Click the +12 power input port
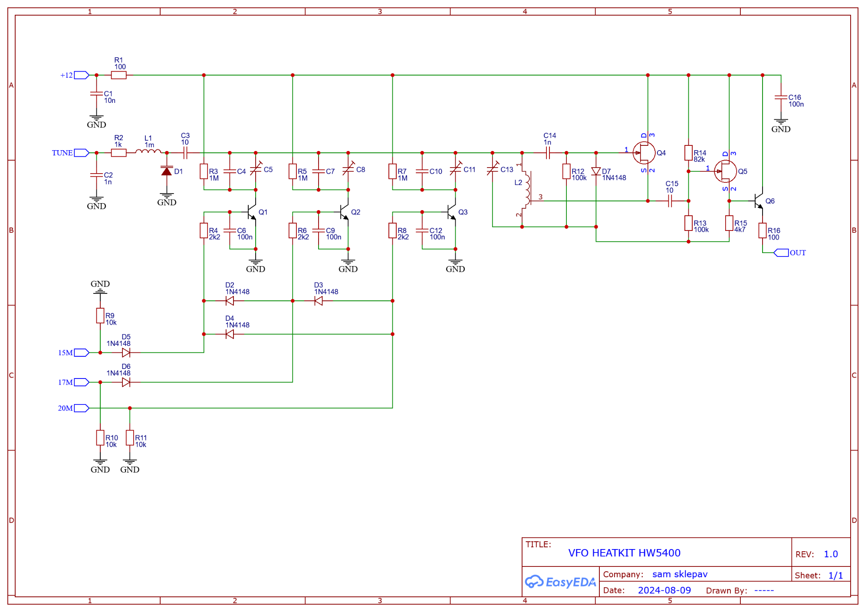Viewport: 868px width, 612px height. point(81,76)
